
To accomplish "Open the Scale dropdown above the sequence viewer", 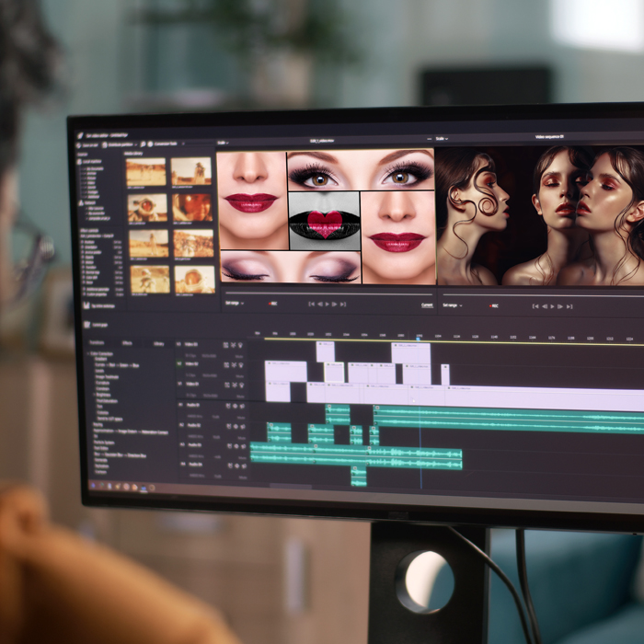I will coord(442,138).
